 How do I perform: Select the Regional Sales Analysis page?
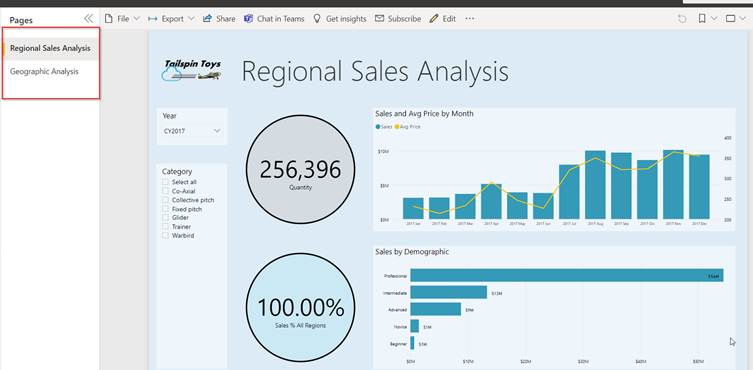[x=50, y=49]
